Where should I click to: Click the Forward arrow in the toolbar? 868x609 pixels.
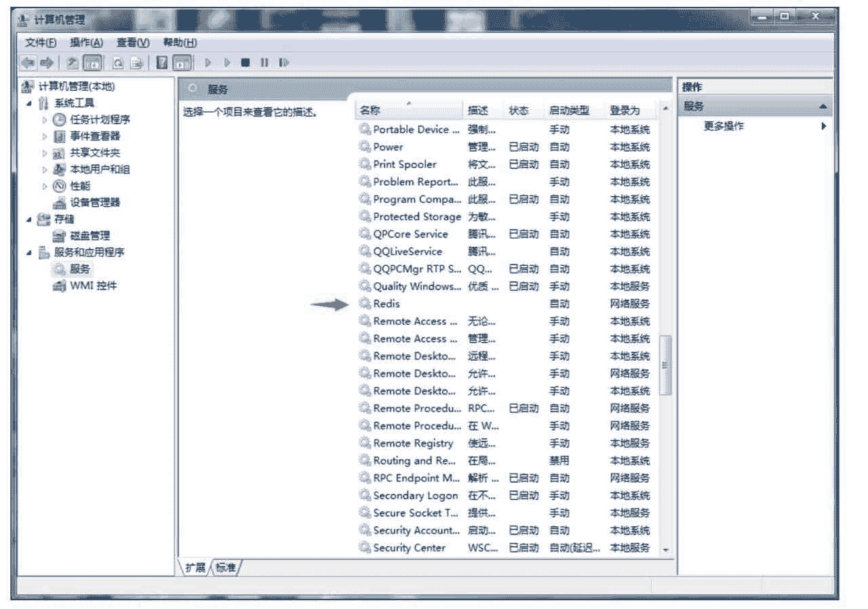click(x=46, y=63)
